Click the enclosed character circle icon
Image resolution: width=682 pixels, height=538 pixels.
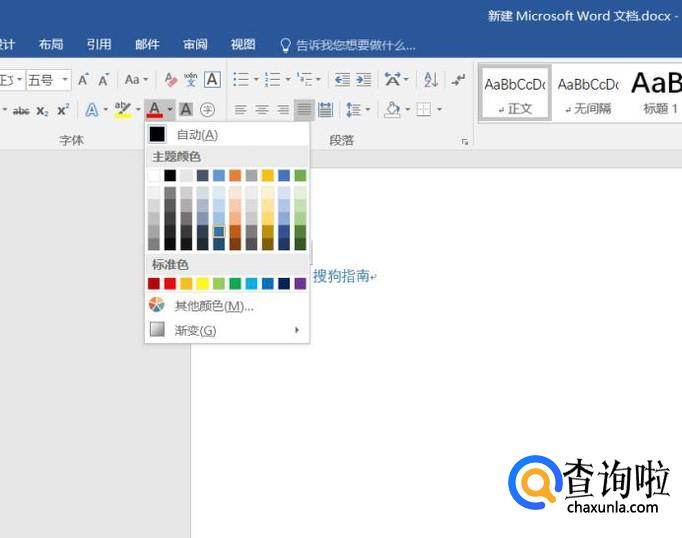208,110
